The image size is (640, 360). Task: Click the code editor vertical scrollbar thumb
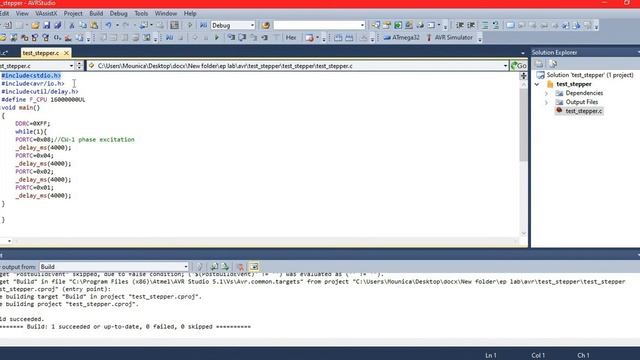(x=524, y=125)
